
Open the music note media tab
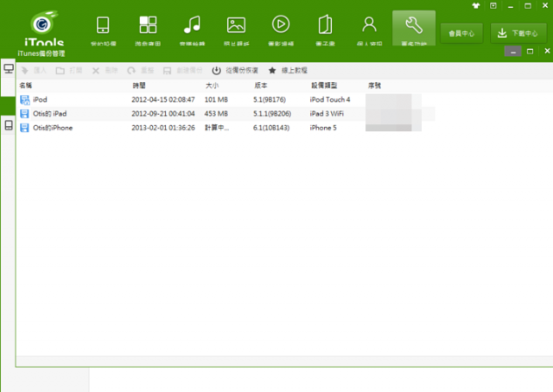coord(192,29)
